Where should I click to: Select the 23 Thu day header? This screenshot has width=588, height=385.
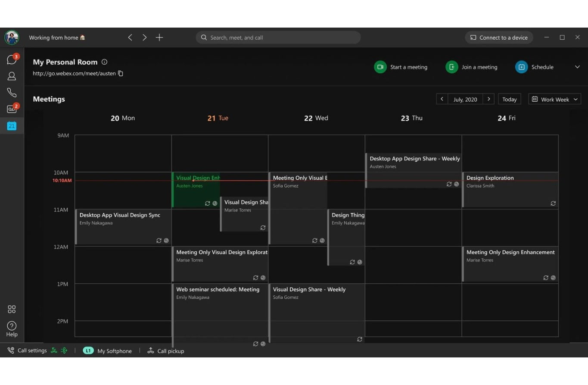point(412,118)
